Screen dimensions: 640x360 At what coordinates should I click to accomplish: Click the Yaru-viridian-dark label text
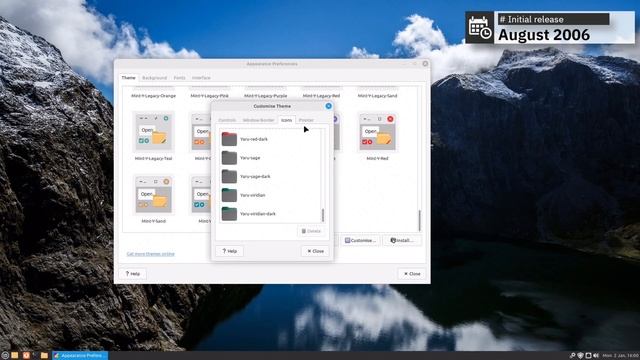point(258,214)
